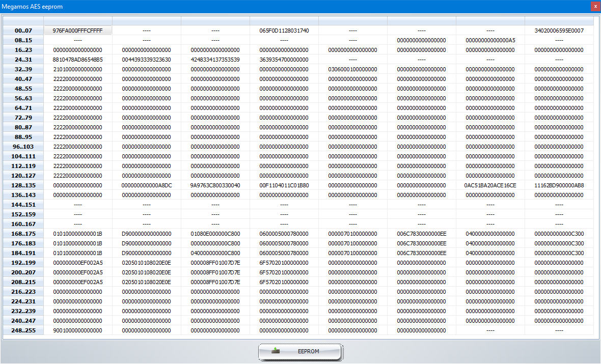Click row header 96..103
Image resolution: width=601 pixels, height=364 pixels.
click(x=23, y=147)
